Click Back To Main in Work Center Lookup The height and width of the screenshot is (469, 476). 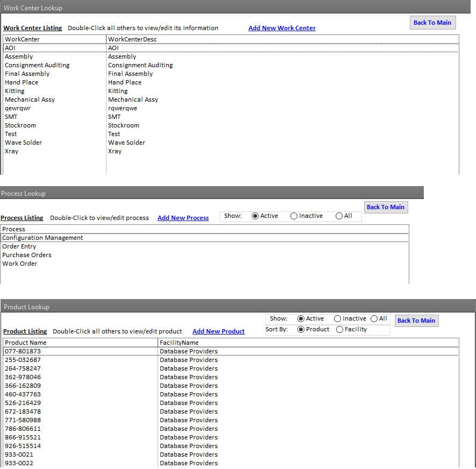(432, 23)
